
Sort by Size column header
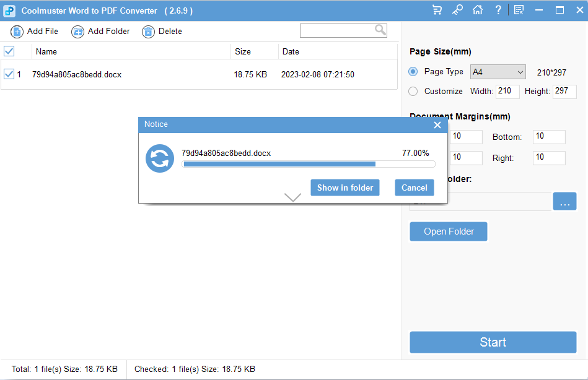[243, 52]
